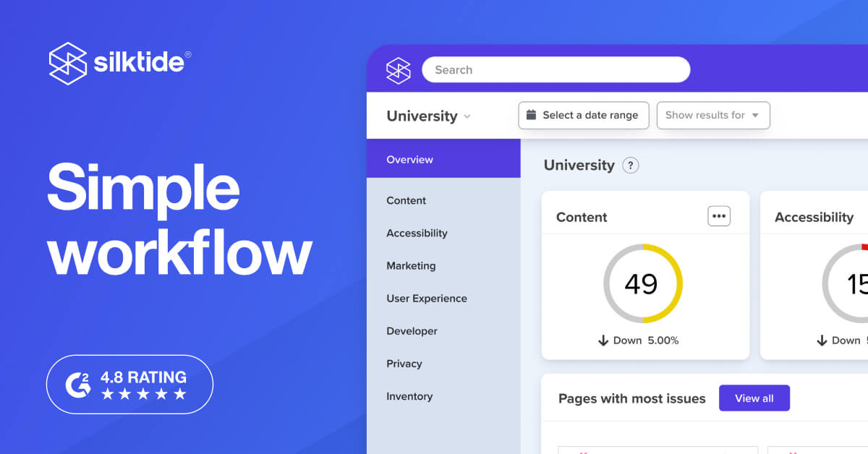
Task: Go to Accessibility in the sidebar
Action: click(x=417, y=233)
